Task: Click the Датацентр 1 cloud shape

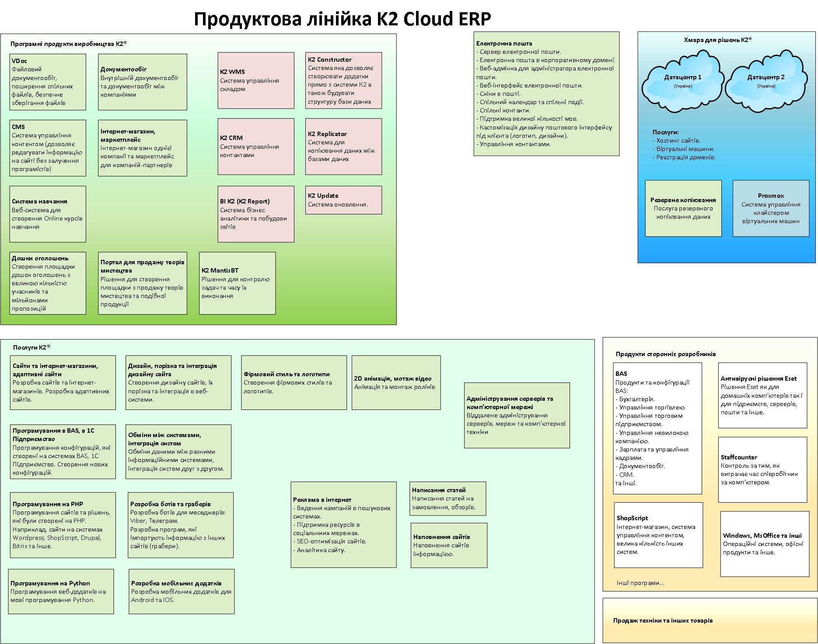Action: 682,81
